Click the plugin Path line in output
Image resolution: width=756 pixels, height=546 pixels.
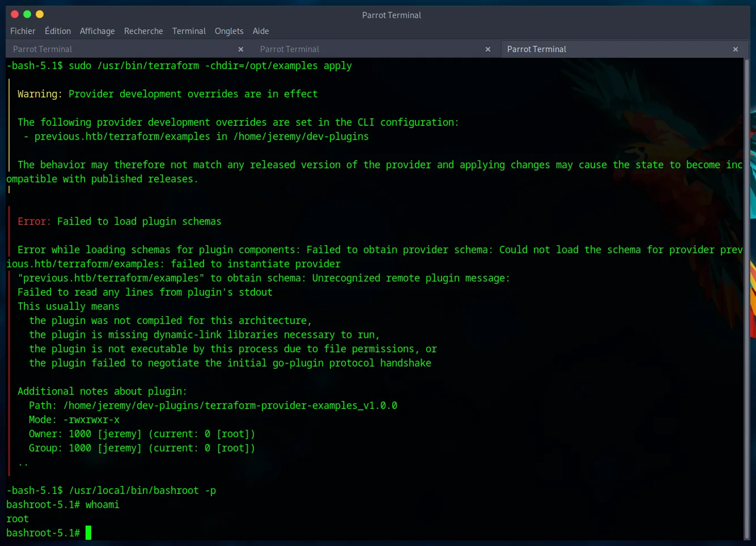coord(213,406)
